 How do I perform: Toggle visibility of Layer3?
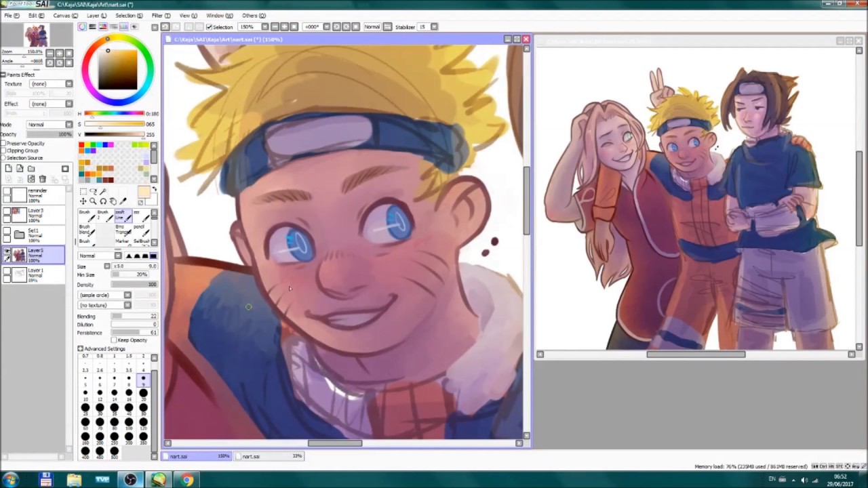tap(7, 211)
